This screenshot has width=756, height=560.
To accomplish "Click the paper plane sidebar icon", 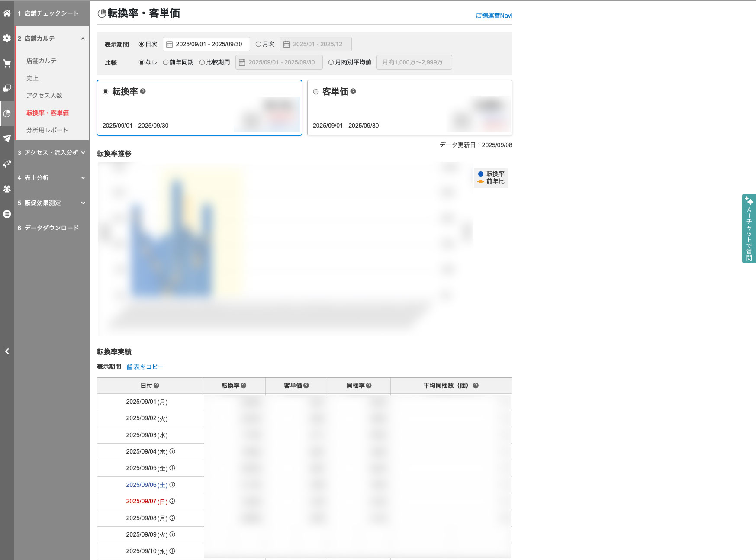I will coord(7,138).
